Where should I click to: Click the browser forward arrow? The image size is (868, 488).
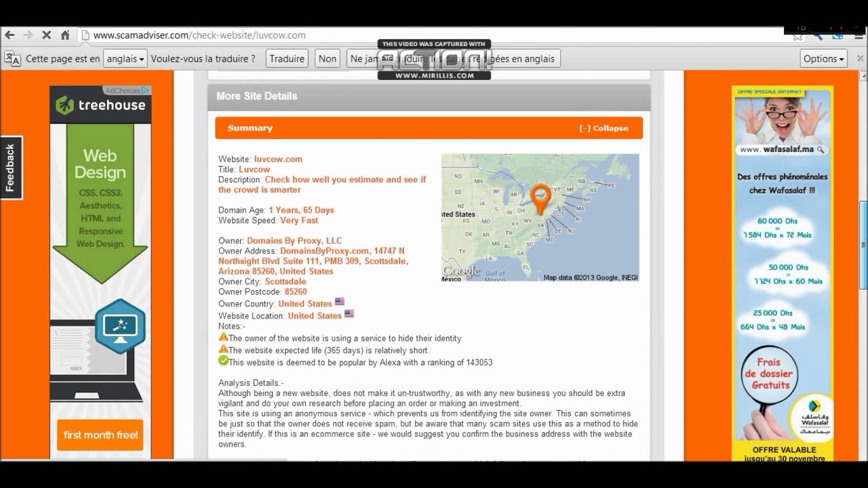[x=28, y=35]
